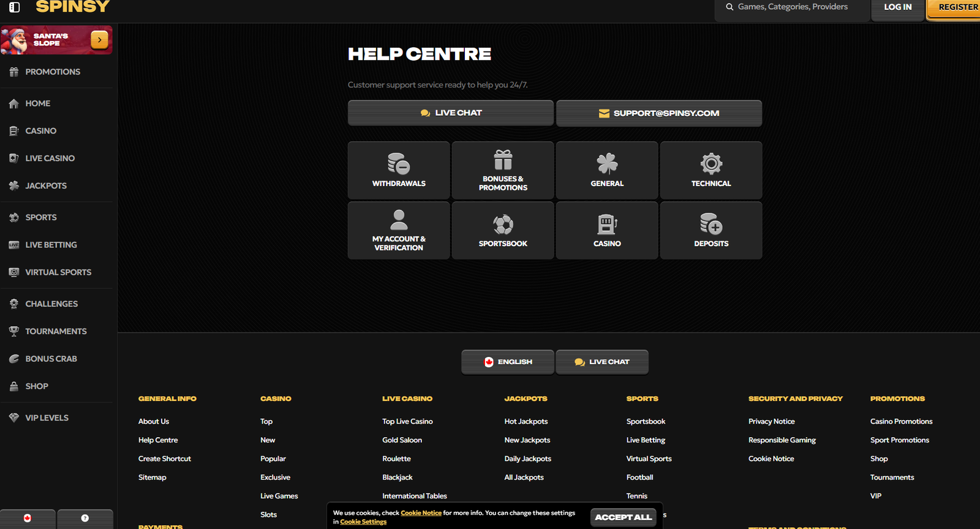Screen dimensions: 980x529
Task: Toggle the sidebar collapse icon
Action: click(14, 7)
